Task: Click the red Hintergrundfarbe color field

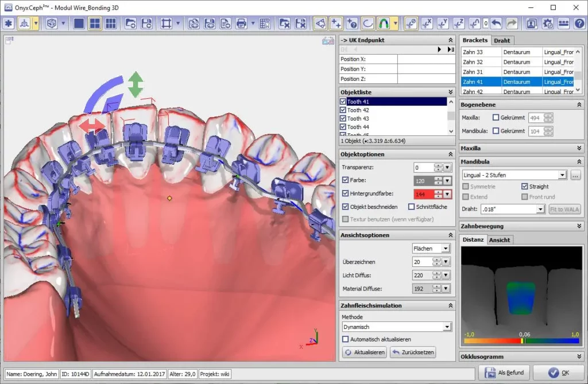Action: (x=422, y=194)
